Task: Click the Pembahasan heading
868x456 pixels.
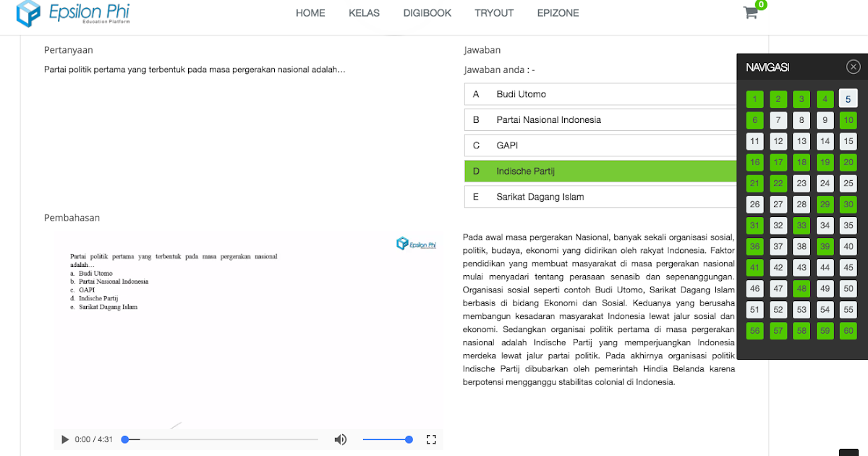Action: pyautogui.click(x=72, y=217)
